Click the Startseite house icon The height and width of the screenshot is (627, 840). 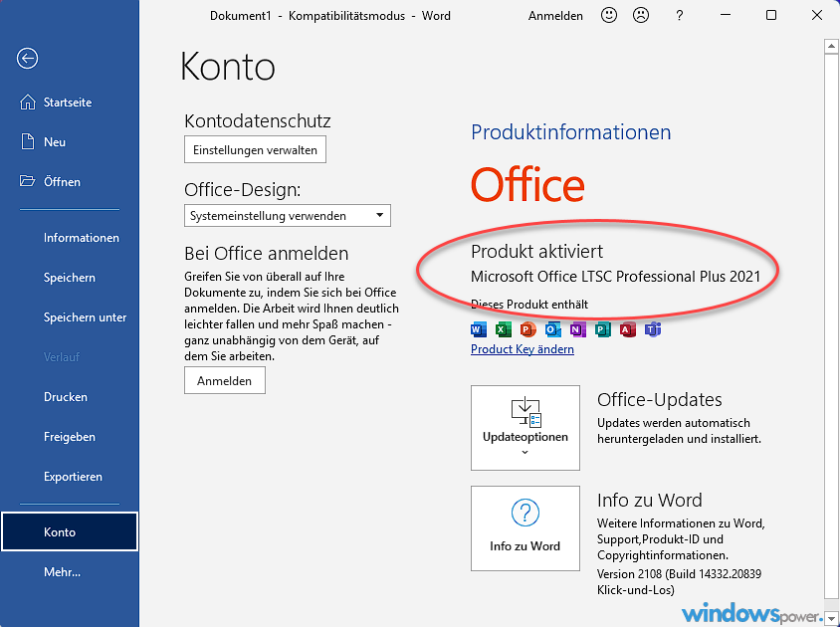pyautogui.click(x=27, y=102)
